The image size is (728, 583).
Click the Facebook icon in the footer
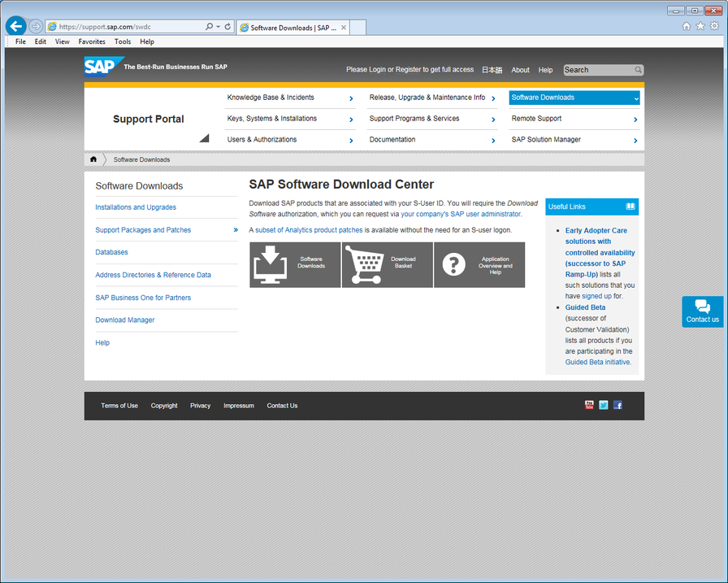click(x=617, y=404)
